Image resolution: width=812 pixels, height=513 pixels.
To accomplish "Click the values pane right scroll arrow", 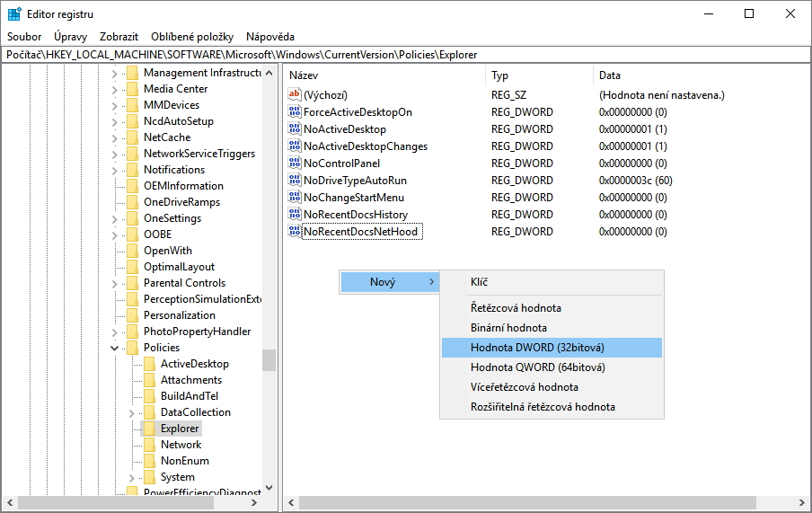I will (x=803, y=502).
